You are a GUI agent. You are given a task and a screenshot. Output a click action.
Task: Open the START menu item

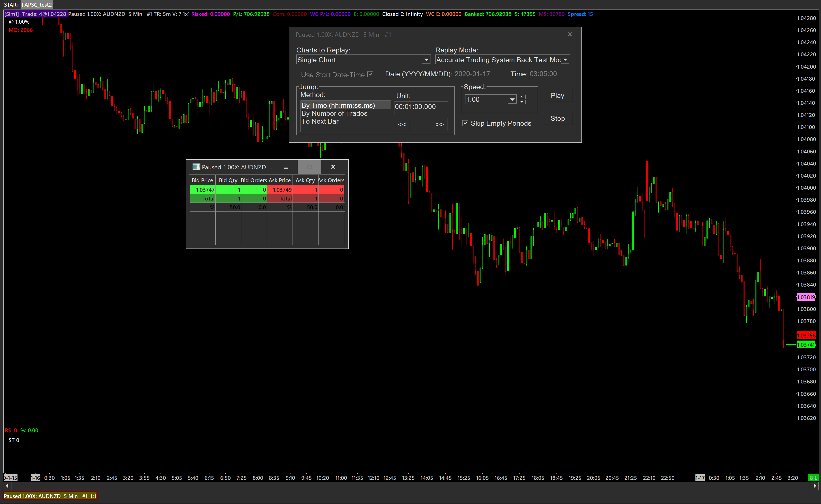pyautogui.click(x=12, y=5)
